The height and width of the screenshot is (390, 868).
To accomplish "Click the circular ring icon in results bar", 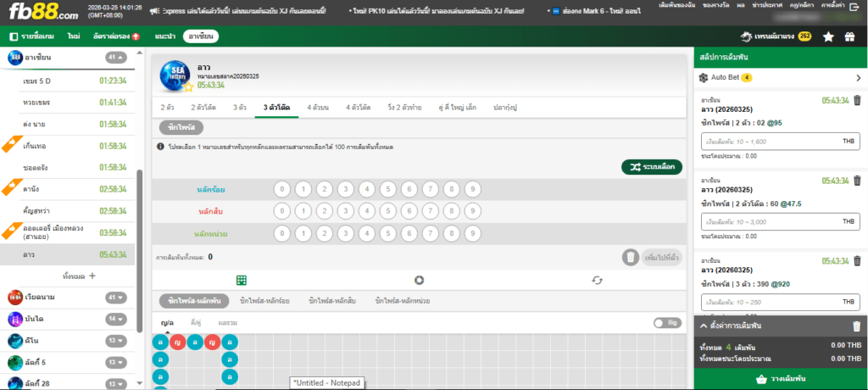I will point(419,281).
